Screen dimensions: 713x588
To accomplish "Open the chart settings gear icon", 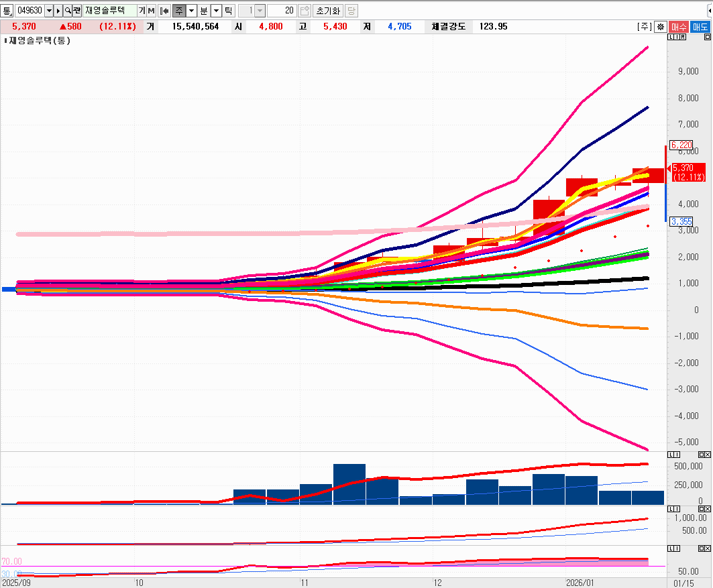I will pos(661,27).
